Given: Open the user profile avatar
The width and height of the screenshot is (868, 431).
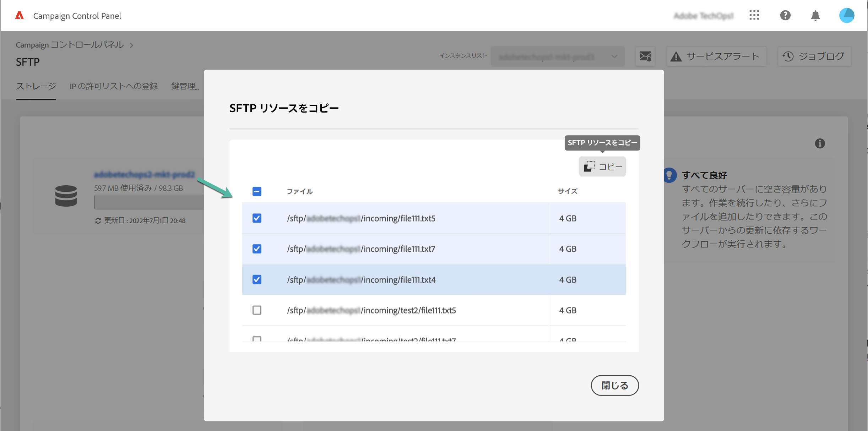Looking at the screenshot, I should click(x=846, y=15).
